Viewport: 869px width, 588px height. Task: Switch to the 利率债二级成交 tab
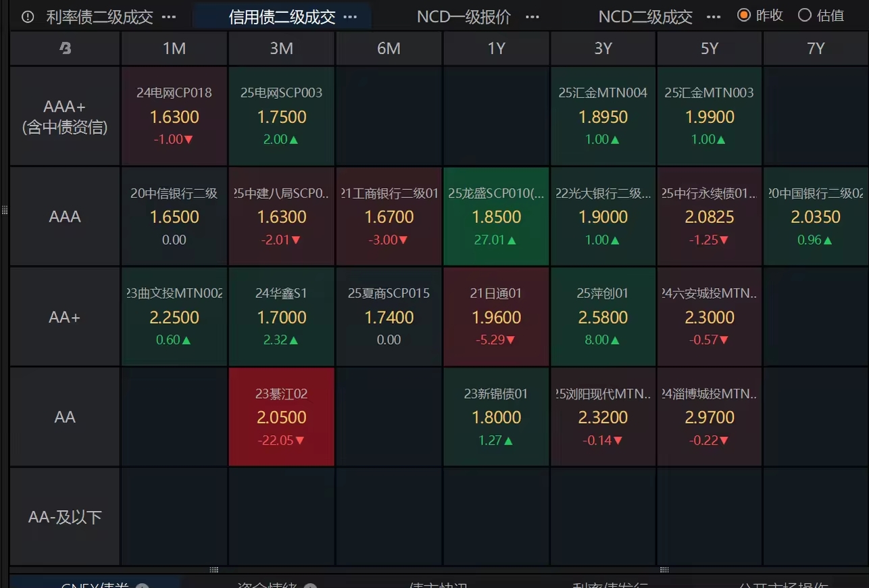click(x=100, y=17)
